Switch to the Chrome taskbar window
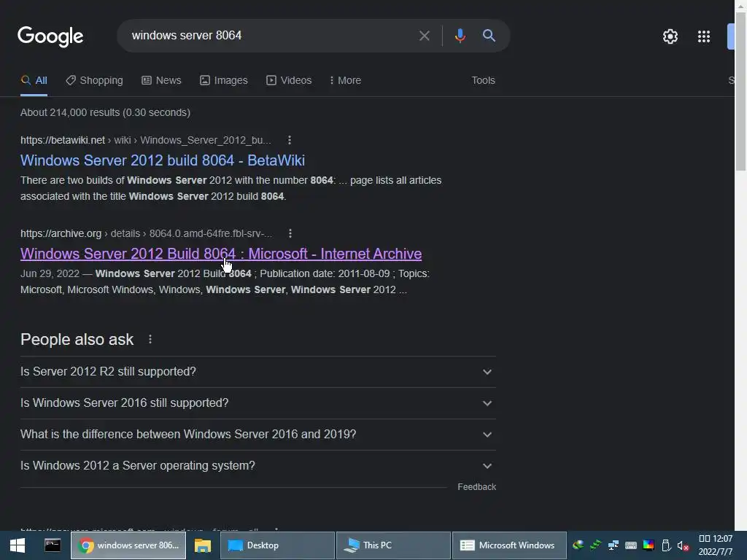The height and width of the screenshot is (560, 747). (128, 545)
